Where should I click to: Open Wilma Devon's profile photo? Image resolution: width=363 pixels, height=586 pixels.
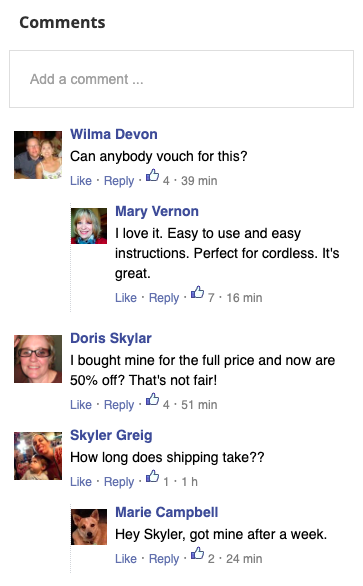[38, 155]
